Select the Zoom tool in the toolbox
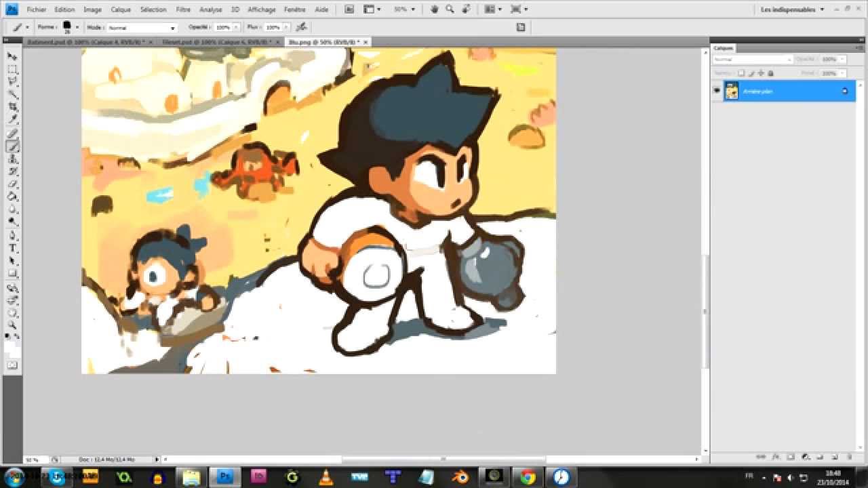This screenshot has height=488, width=868. pos(12,326)
